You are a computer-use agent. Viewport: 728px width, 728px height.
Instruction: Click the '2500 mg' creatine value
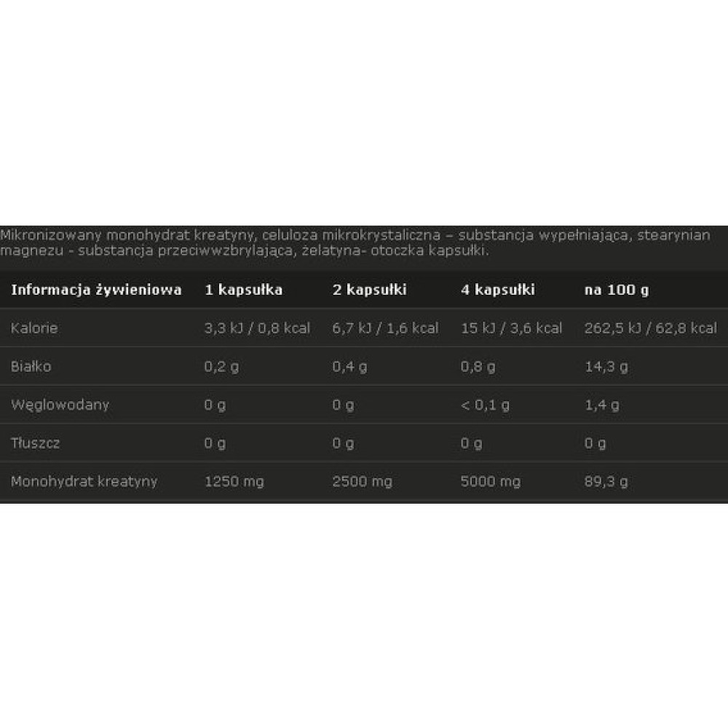(x=362, y=481)
